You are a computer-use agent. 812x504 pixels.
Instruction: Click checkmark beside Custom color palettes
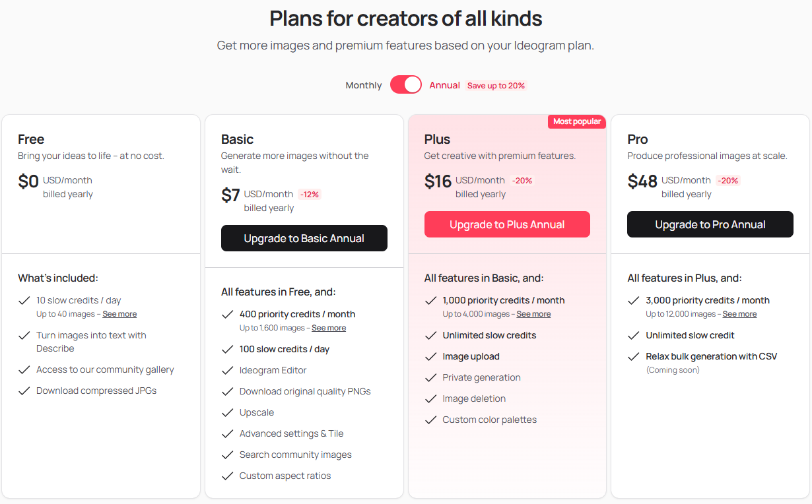tap(431, 420)
